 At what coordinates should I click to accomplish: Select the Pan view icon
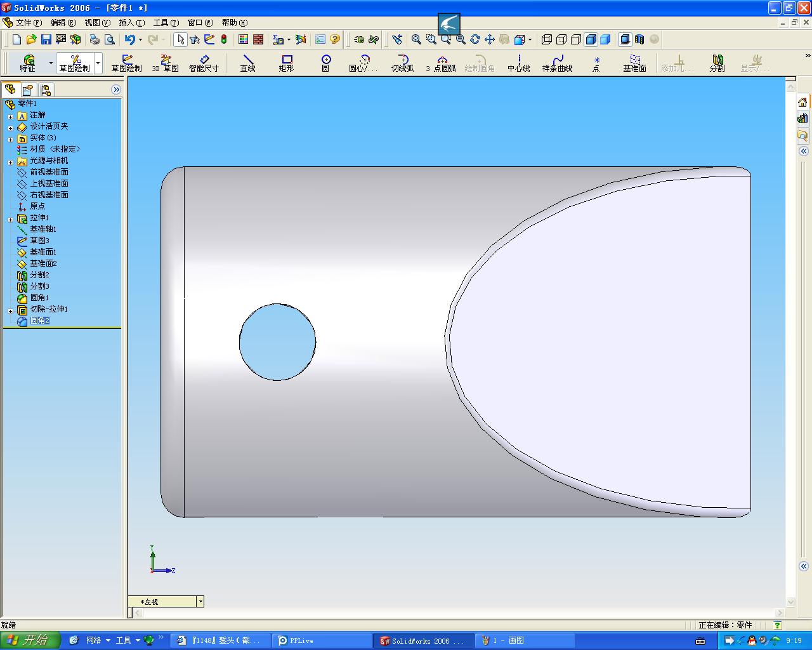coord(490,39)
